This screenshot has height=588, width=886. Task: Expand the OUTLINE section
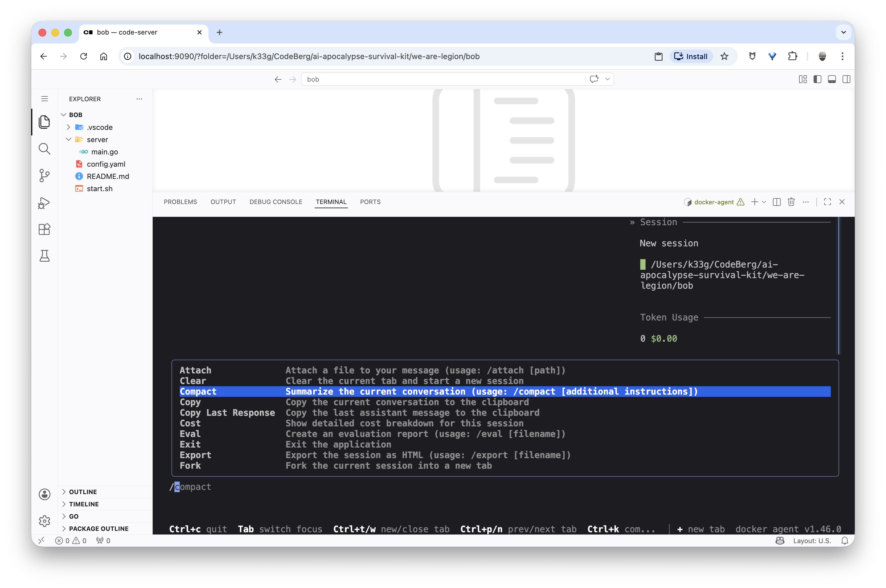[x=83, y=492]
